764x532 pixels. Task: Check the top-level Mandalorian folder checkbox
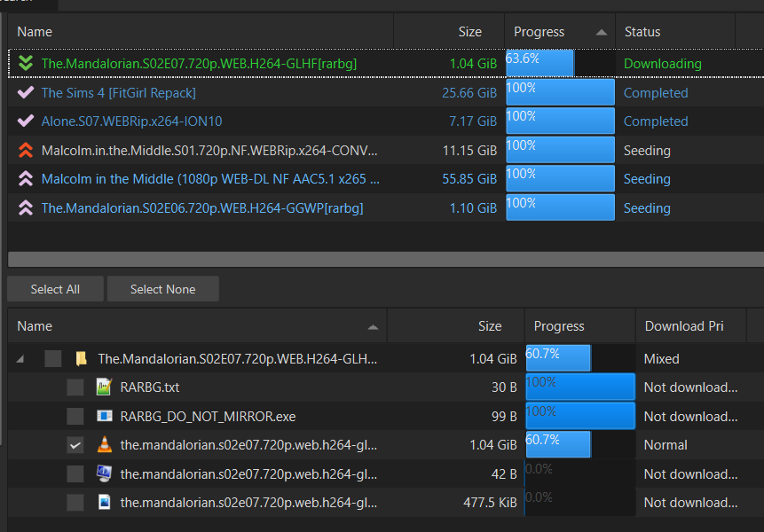click(x=53, y=358)
